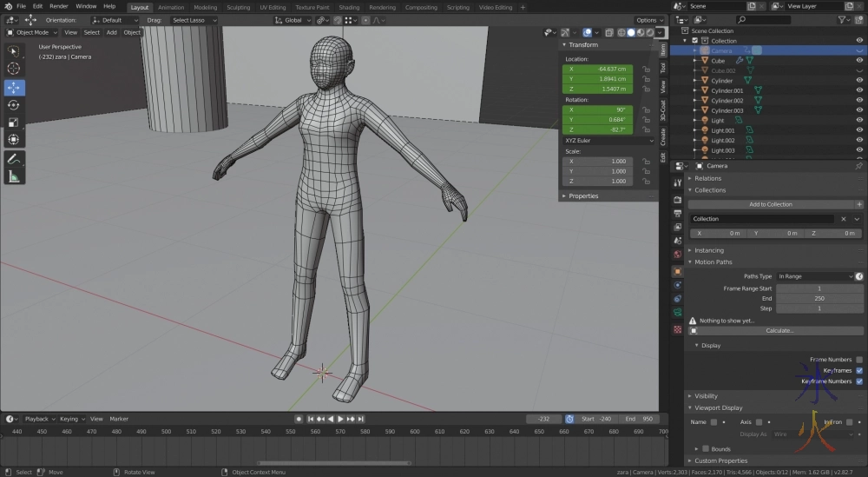Enable the Bounds checkbox
868x477 pixels.
point(706,449)
